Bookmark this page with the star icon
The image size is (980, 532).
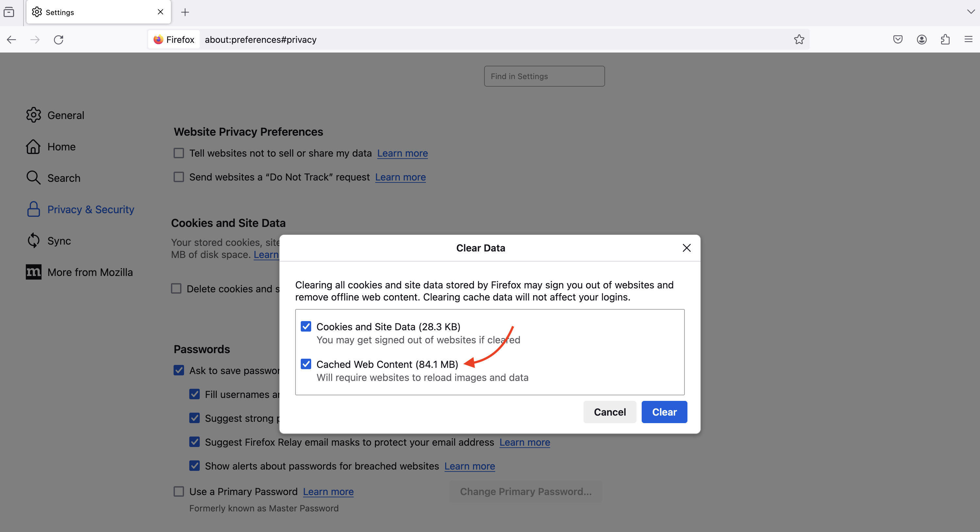click(x=799, y=40)
